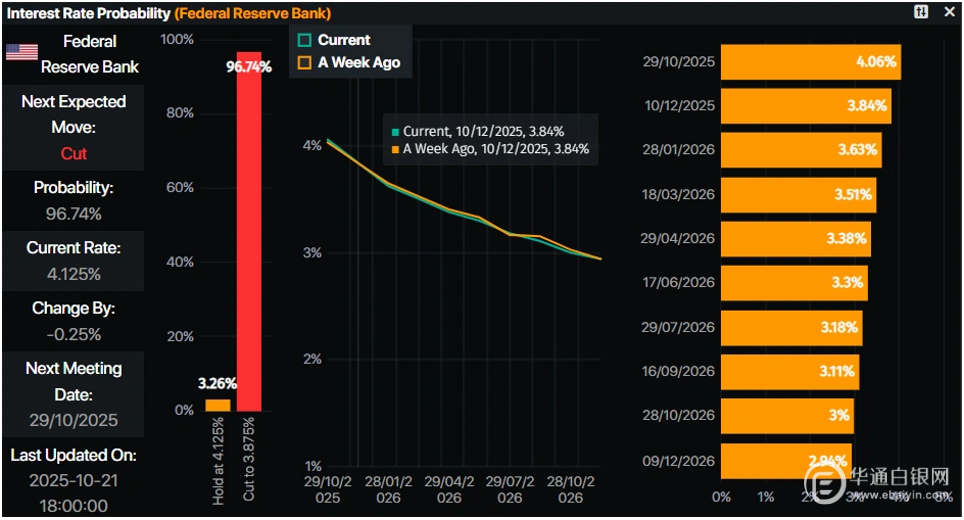Toggle the A Week Ago legend checkbox
The image size is (964, 520).
pos(305,63)
